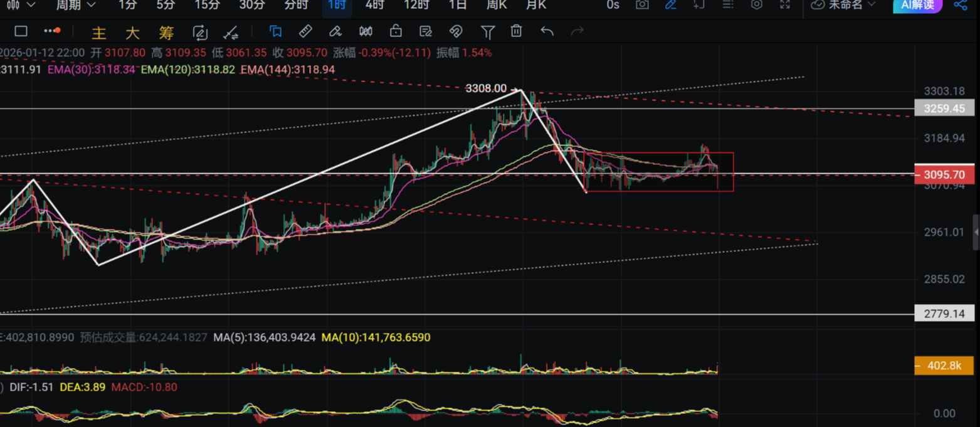Click the share icon at top right
This screenshot has width=980, height=427.
[x=960, y=5]
